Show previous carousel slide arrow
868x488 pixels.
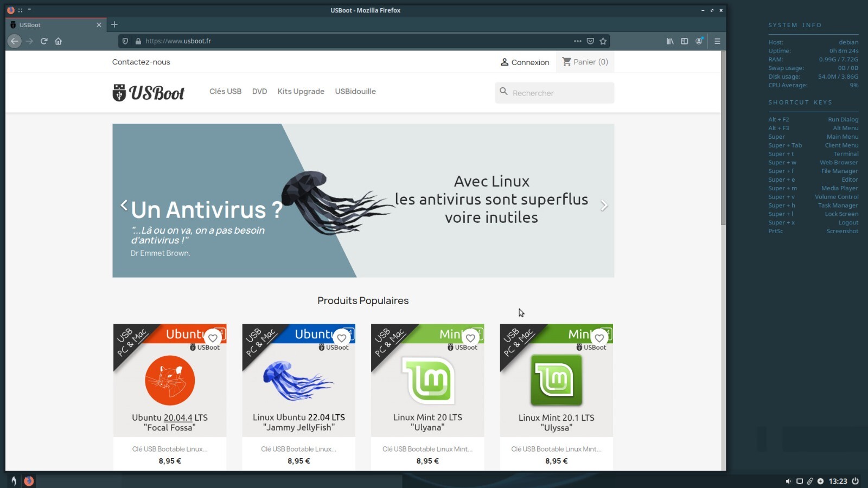(x=124, y=205)
